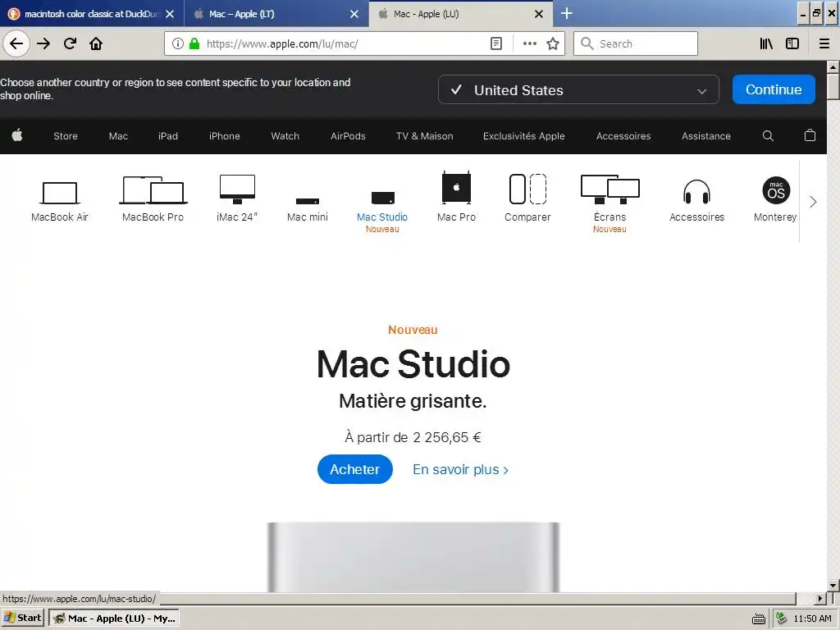Open the Watch menu item
Viewport: 840px width, 630px height.
pos(285,136)
